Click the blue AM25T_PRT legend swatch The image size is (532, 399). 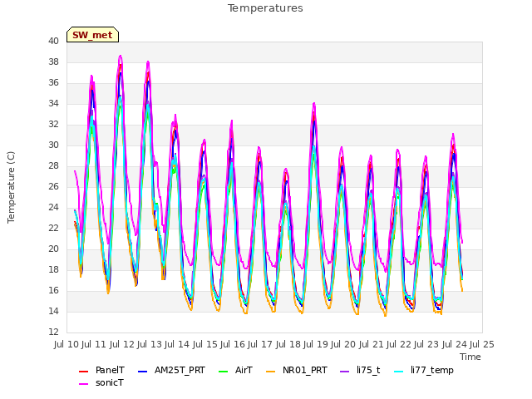pos(142,372)
